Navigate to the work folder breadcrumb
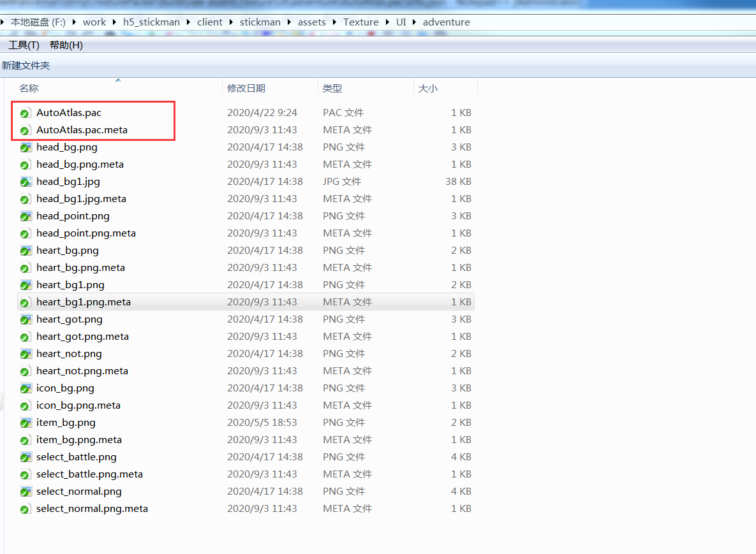The image size is (756, 554). pos(94,22)
